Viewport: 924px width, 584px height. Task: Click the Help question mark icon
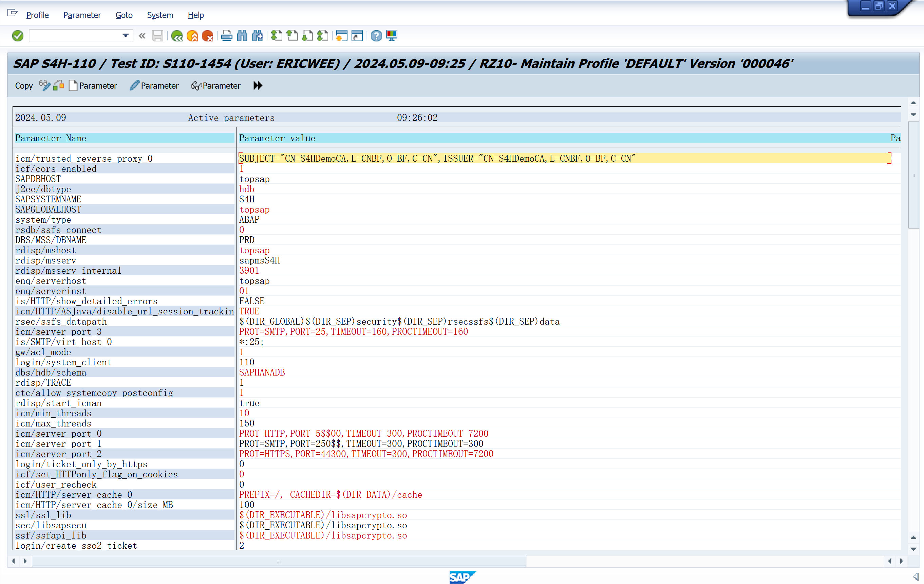(x=376, y=36)
